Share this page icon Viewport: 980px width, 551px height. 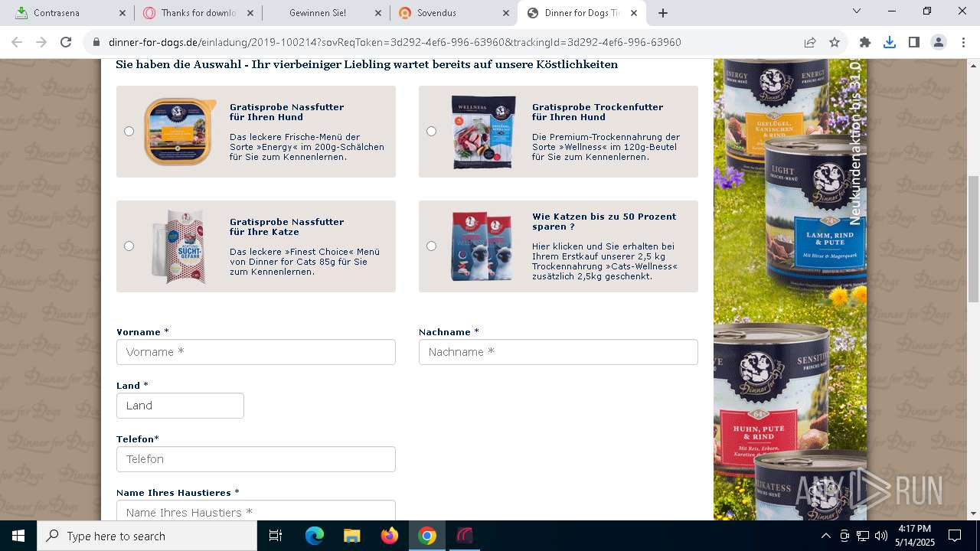pyautogui.click(x=810, y=42)
